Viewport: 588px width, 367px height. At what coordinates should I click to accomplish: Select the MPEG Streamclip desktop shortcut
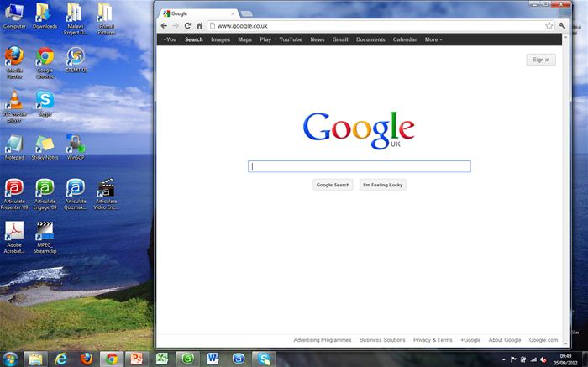(x=45, y=238)
